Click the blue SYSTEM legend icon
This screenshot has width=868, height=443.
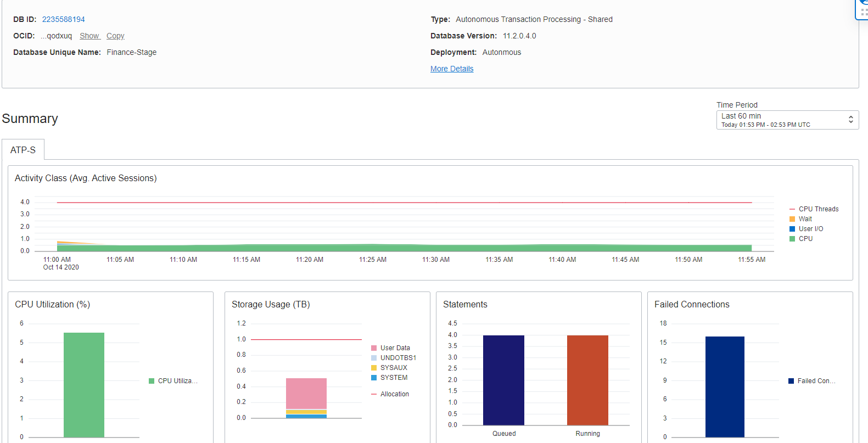pyautogui.click(x=374, y=378)
